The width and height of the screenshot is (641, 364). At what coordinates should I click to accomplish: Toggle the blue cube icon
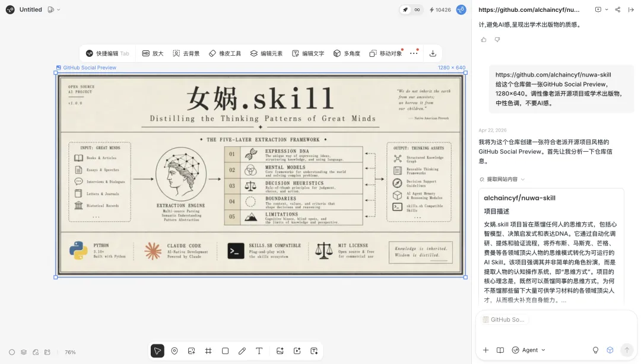tap(610, 350)
